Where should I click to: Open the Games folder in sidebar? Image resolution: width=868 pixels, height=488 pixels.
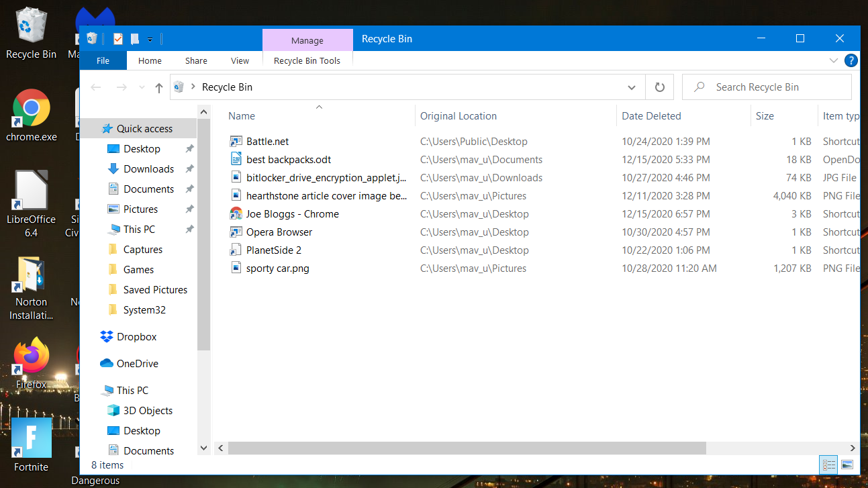click(138, 270)
